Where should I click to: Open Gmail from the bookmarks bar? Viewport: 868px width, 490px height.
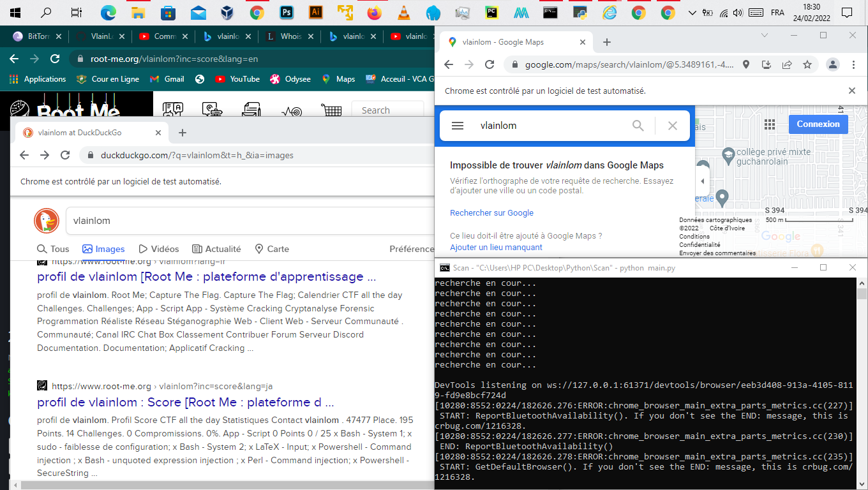click(166, 79)
